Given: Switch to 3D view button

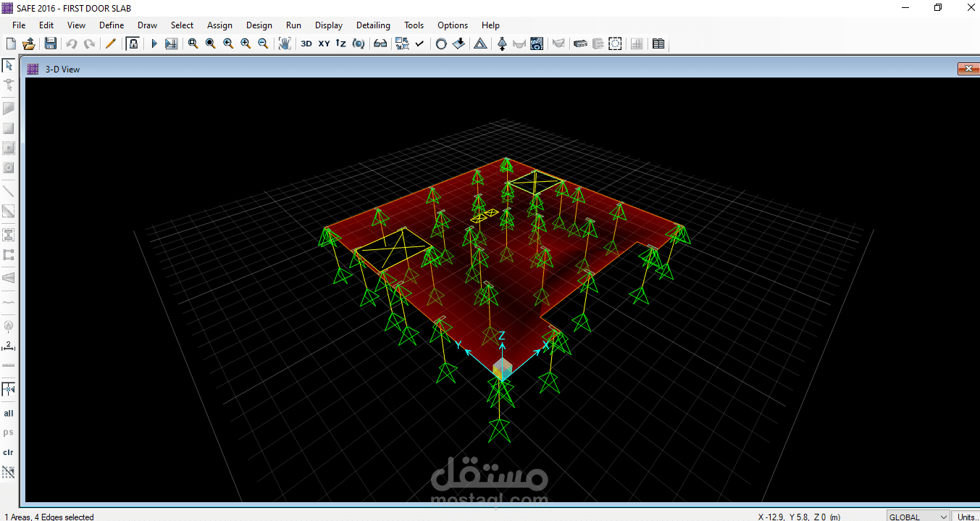Looking at the screenshot, I should 306,43.
